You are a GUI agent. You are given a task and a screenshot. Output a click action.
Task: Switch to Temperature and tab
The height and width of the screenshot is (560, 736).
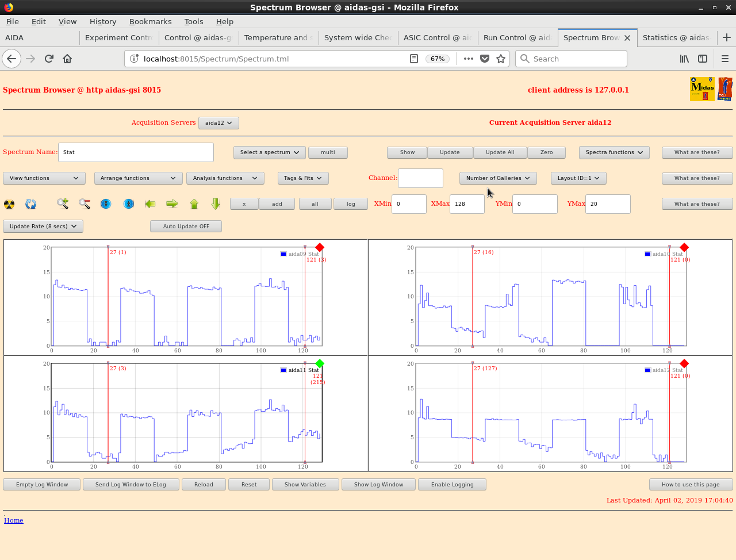(x=278, y=37)
